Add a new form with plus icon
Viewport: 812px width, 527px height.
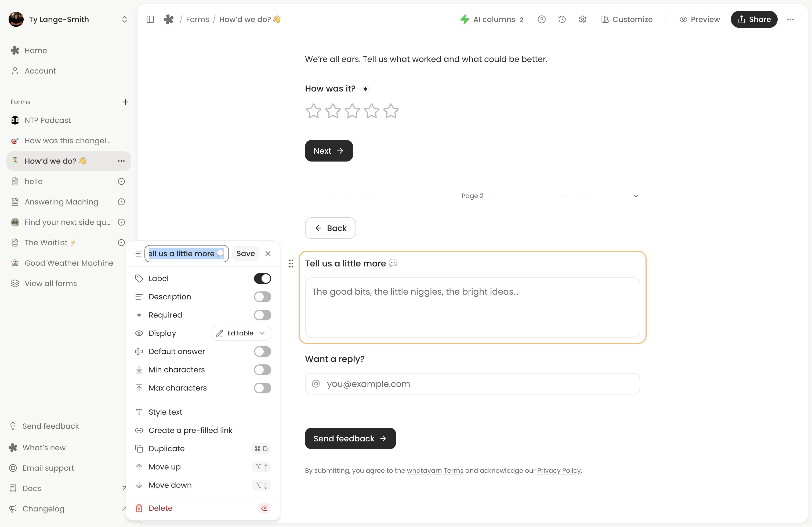[126, 102]
